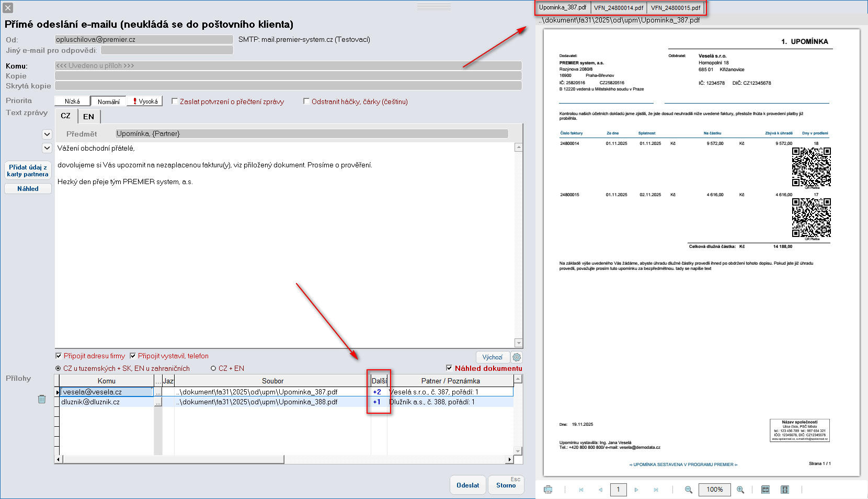Zoom in the document preview
Viewport: 868px width, 499px height.
coord(740,490)
